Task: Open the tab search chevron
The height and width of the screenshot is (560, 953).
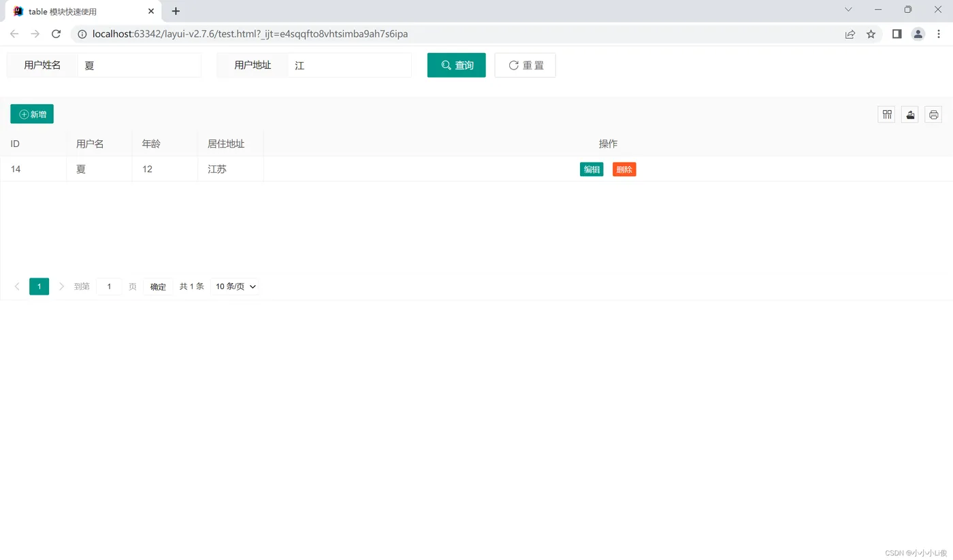Action: (848, 10)
